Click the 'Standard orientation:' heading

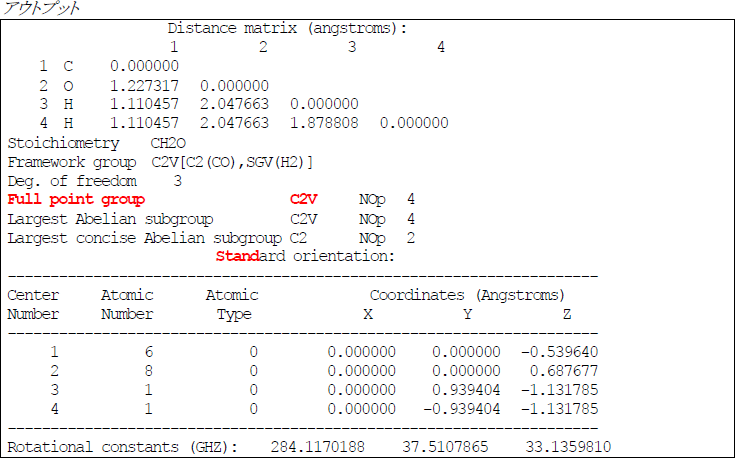tap(305, 256)
